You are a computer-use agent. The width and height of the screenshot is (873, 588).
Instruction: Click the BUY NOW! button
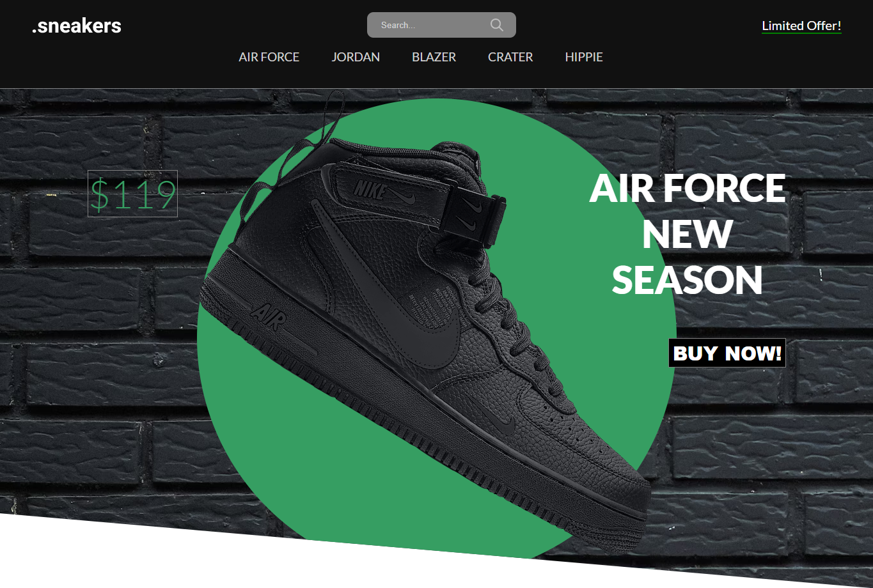pyautogui.click(x=727, y=353)
